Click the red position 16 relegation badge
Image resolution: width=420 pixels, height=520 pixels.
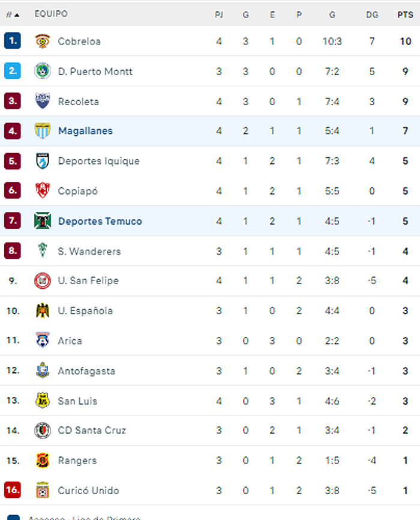(13, 491)
